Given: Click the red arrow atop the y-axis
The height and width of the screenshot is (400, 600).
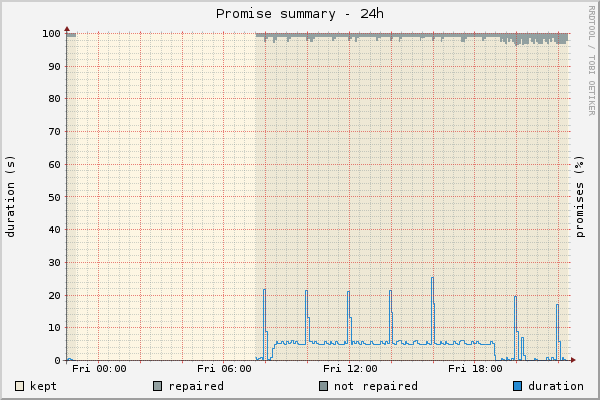Looking at the screenshot, I should coord(66,28).
